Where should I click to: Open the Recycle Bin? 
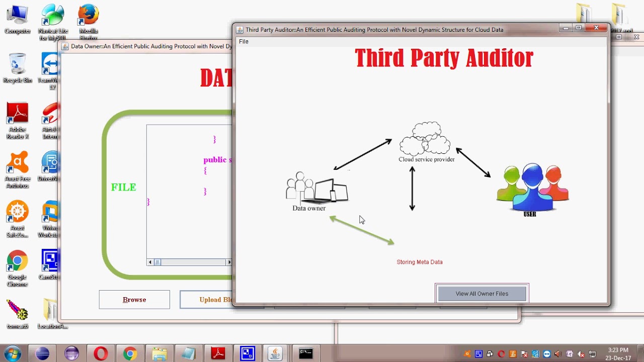click(17, 68)
